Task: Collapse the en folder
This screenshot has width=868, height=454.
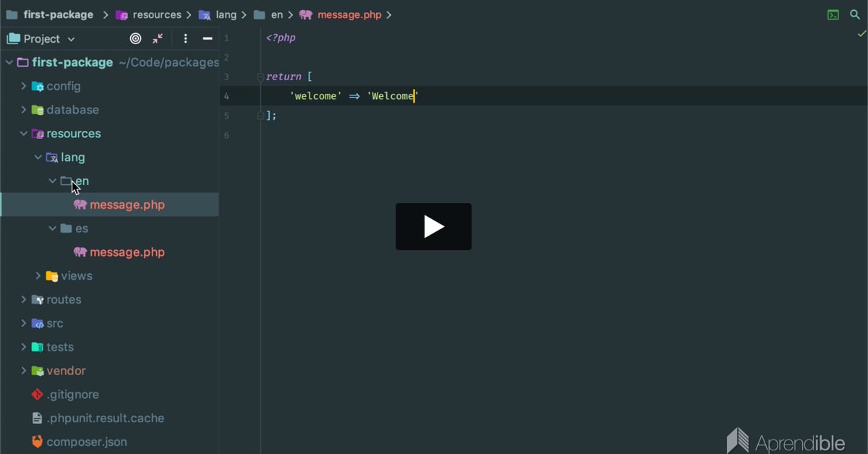Action: (53, 181)
